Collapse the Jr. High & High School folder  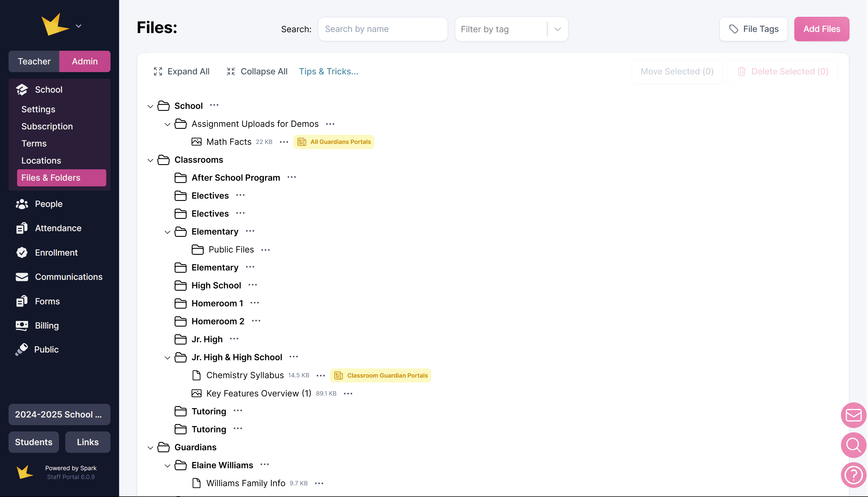[167, 357]
